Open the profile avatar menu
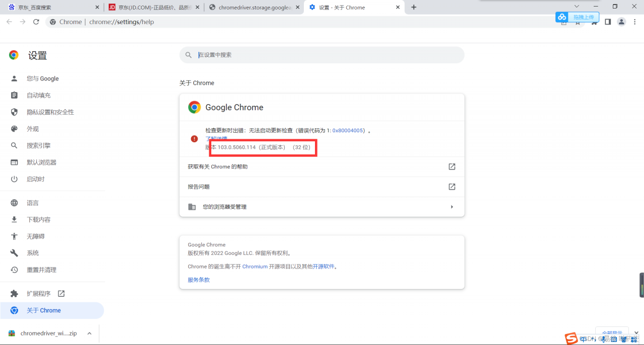This screenshot has width=644, height=345. pos(621,22)
